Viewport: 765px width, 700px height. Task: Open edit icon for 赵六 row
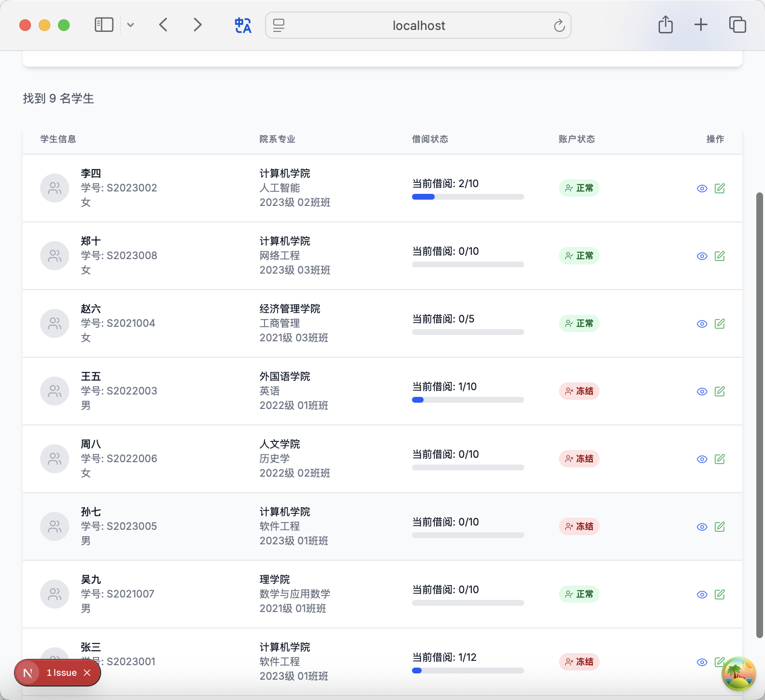720,323
